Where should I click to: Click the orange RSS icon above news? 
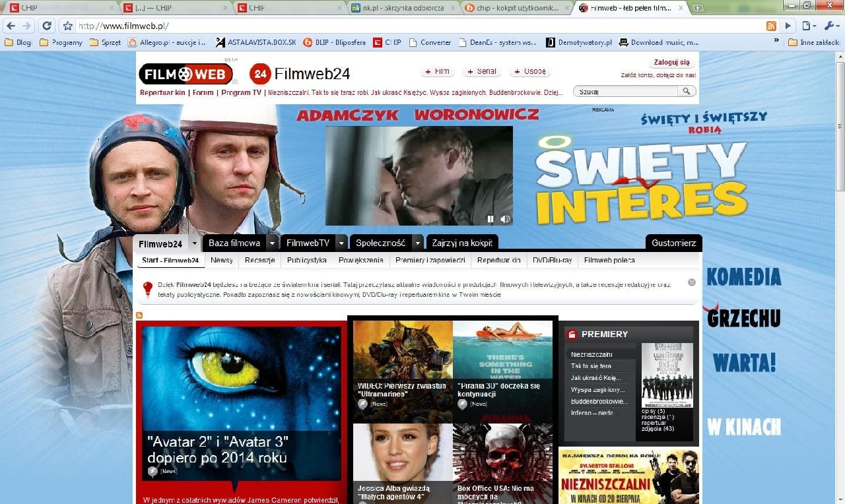coord(139,315)
